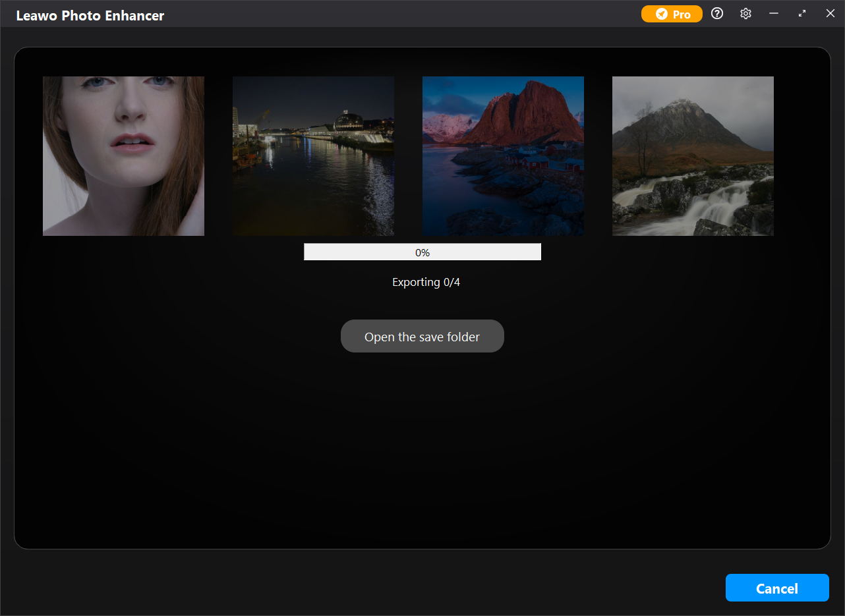Minimize the Leawo Photo Enhancer window
The height and width of the screenshot is (616, 845).
774,14
